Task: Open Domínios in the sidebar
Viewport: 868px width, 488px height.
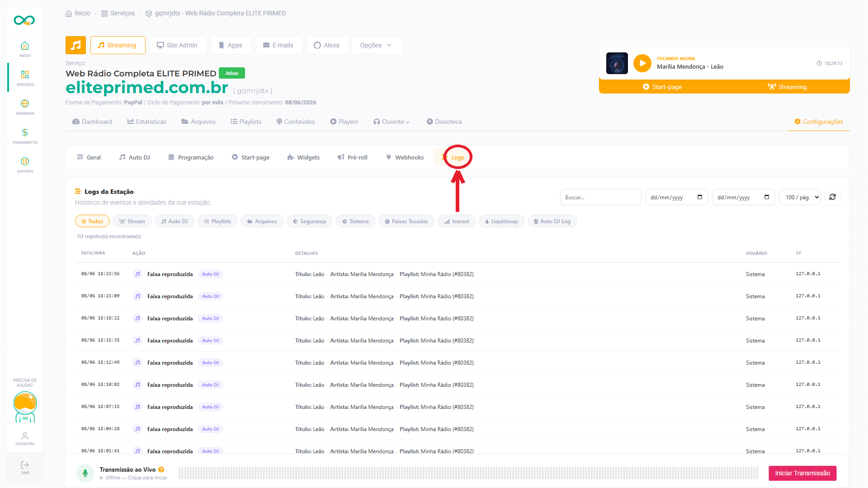Action: [x=25, y=107]
